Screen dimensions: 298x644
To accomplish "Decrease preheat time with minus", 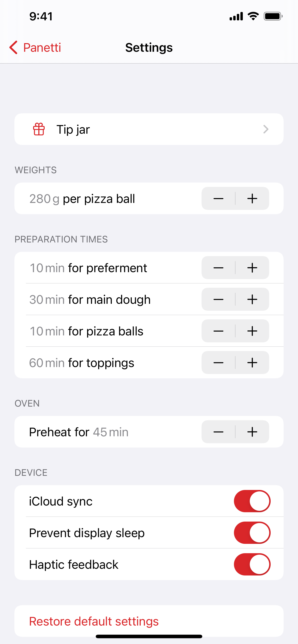I will click(x=218, y=432).
